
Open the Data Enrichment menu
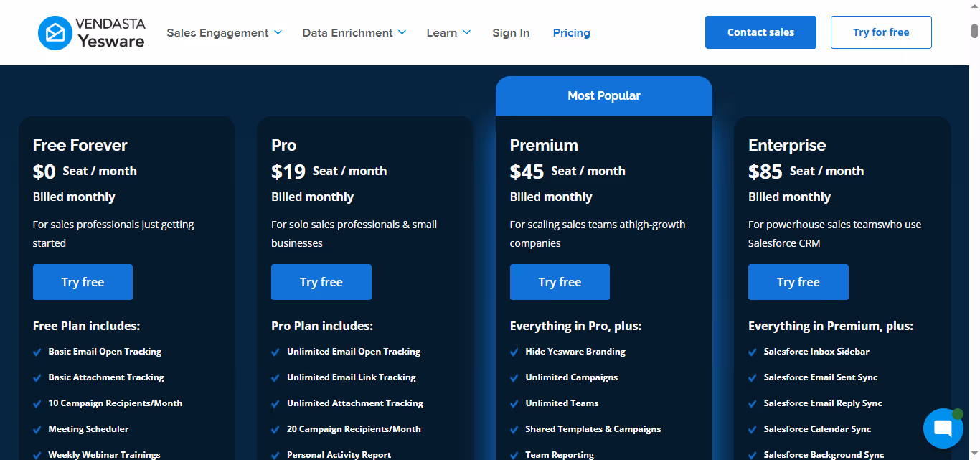click(348, 33)
